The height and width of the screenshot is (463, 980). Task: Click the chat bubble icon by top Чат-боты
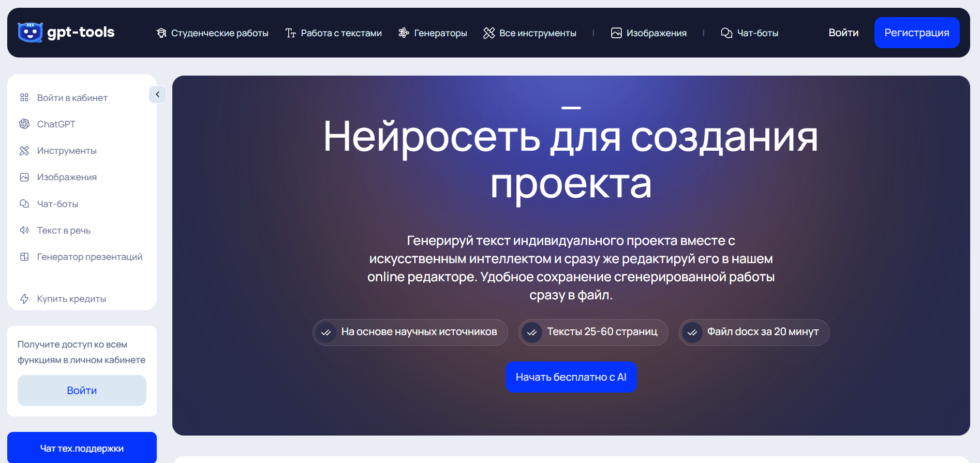726,33
